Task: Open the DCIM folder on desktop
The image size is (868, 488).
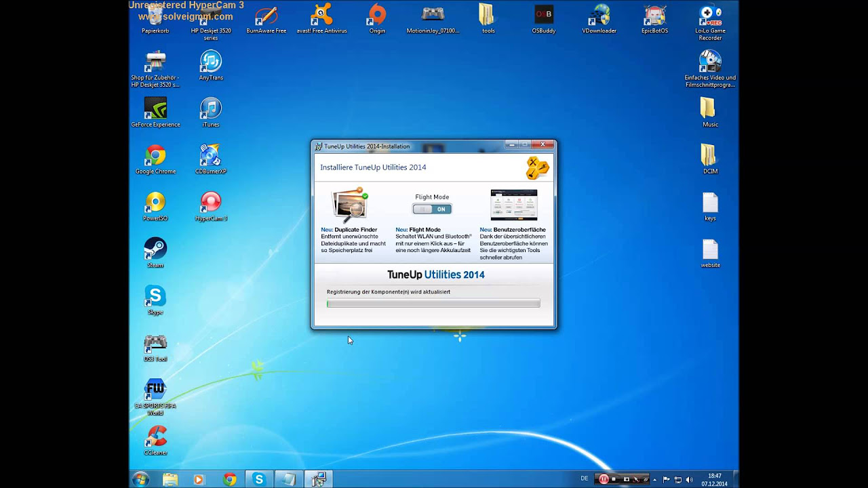Action: pos(710,159)
